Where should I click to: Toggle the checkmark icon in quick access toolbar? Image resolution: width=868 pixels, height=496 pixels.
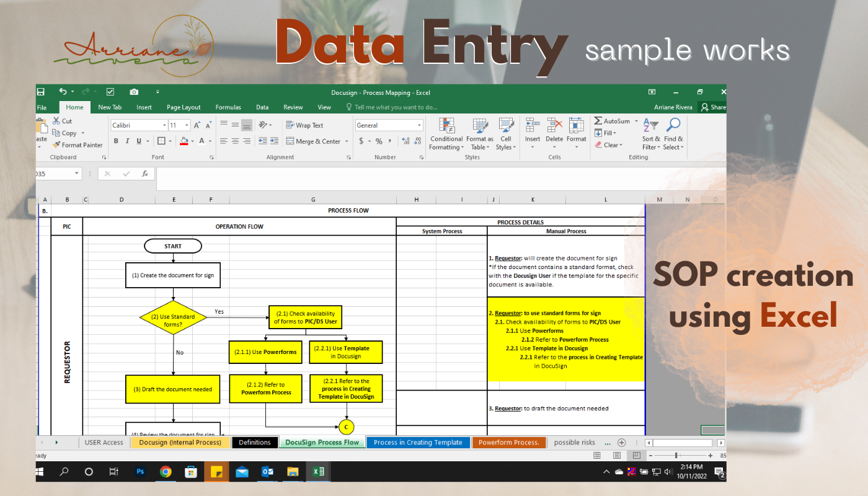pyautogui.click(x=110, y=92)
